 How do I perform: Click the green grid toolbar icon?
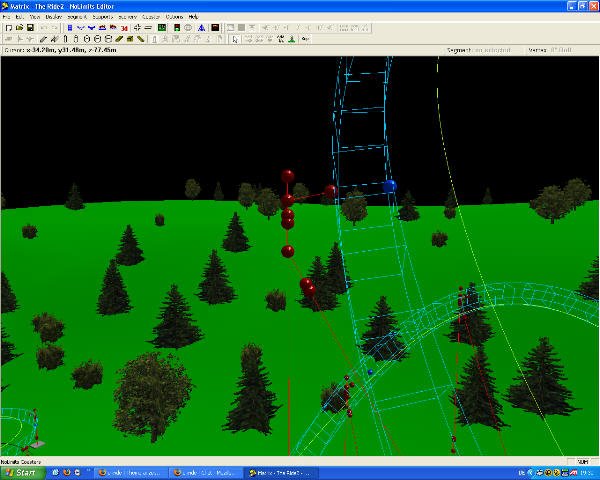pos(162,28)
